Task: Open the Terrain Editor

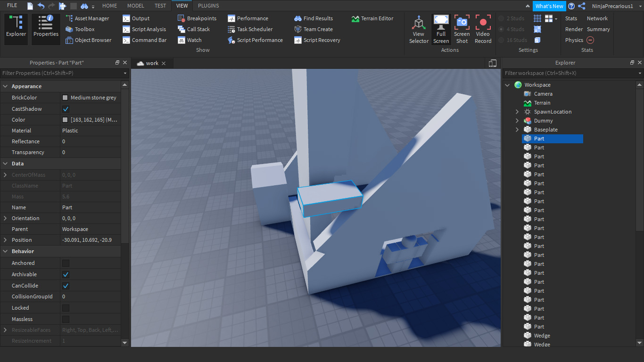Action: click(x=373, y=18)
